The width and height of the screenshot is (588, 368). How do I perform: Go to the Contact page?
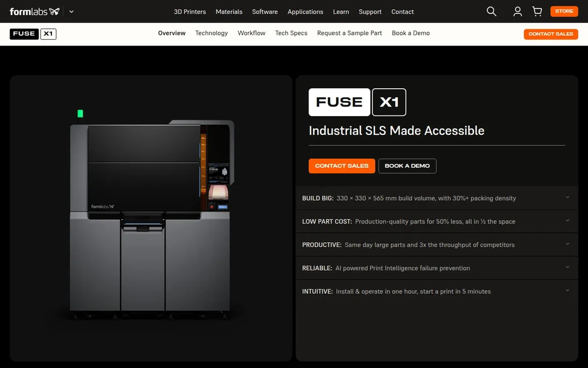click(403, 12)
